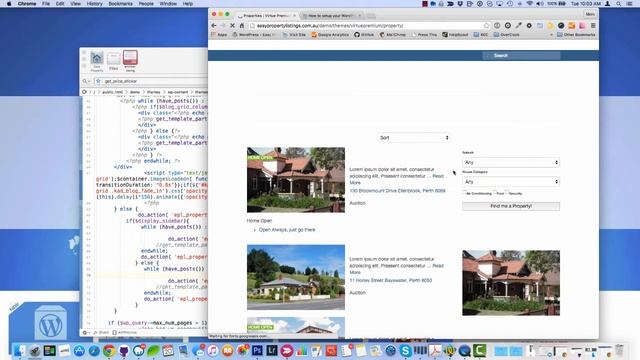Open the History menu
Image resolution: width=640 pixels, height=360 pixels.
(94, 4)
